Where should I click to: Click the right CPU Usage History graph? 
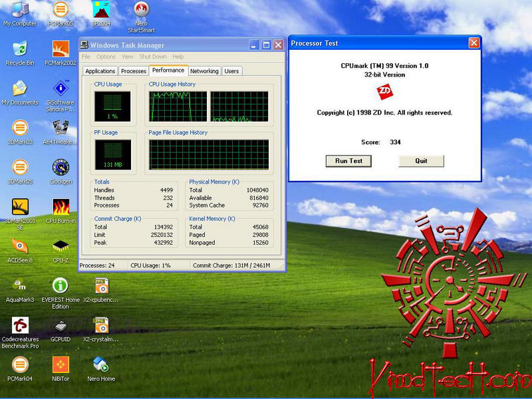tap(239, 106)
